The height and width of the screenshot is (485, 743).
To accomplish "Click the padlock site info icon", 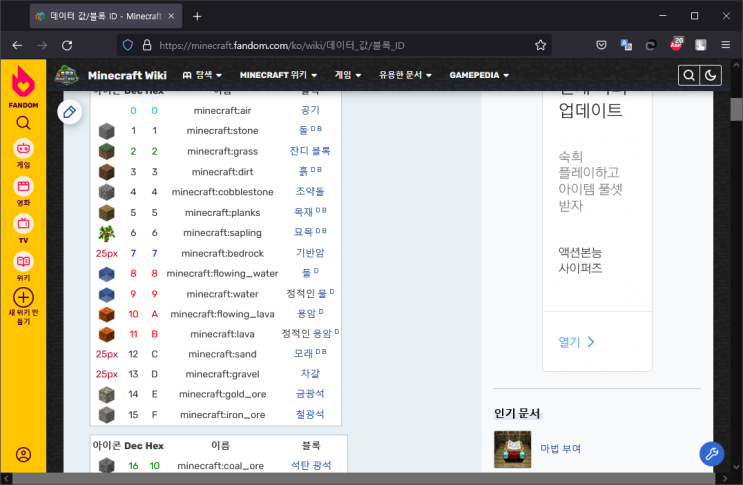I will coord(147,45).
